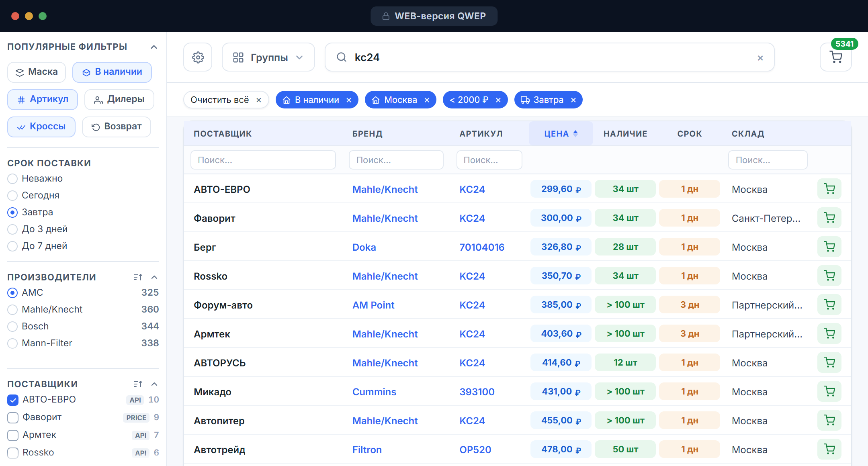The image size is (868, 466).
Task: Focus the Склад column search field
Action: (x=768, y=160)
